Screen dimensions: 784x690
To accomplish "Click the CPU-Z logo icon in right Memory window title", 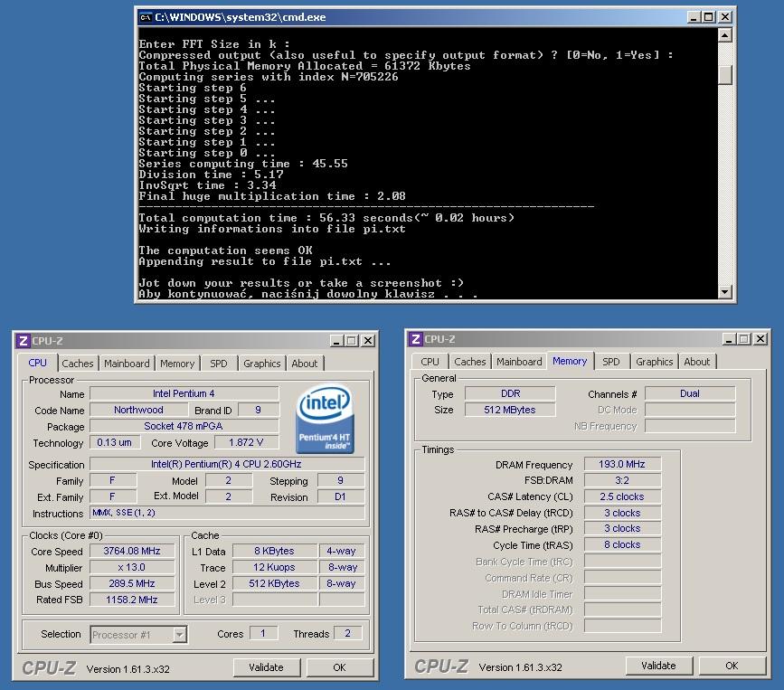I will (x=415, y=339).
